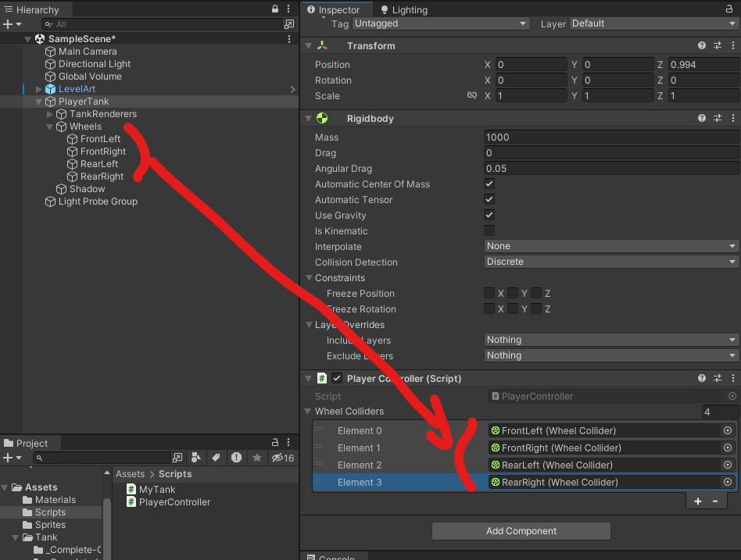The image size is (741, 560).
Task: Open Player Controller kebab menu
Action: [x=733, y=378]
